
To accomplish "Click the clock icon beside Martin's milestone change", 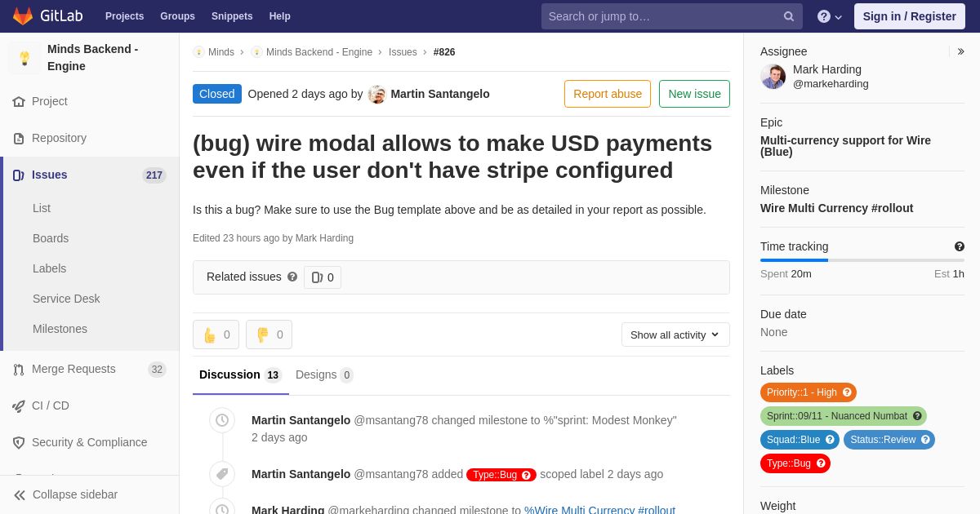I will (x=222, y=420).
